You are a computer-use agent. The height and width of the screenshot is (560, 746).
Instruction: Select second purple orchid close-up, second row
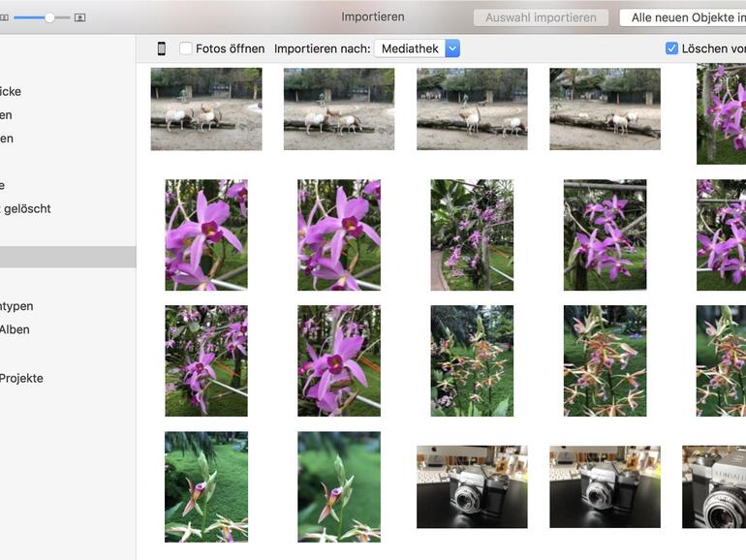click(x=339, y=235)
